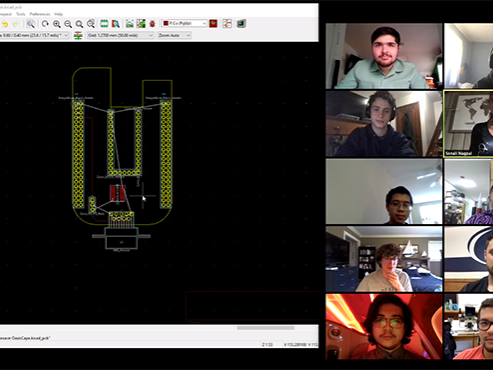Viewport: 493px width, 370px height.
Task: Select the red-lit background video tile
Action: pos(384,327)
